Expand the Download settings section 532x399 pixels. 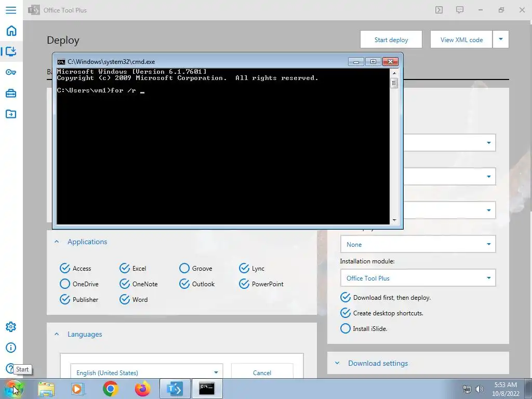click(337, 363)
